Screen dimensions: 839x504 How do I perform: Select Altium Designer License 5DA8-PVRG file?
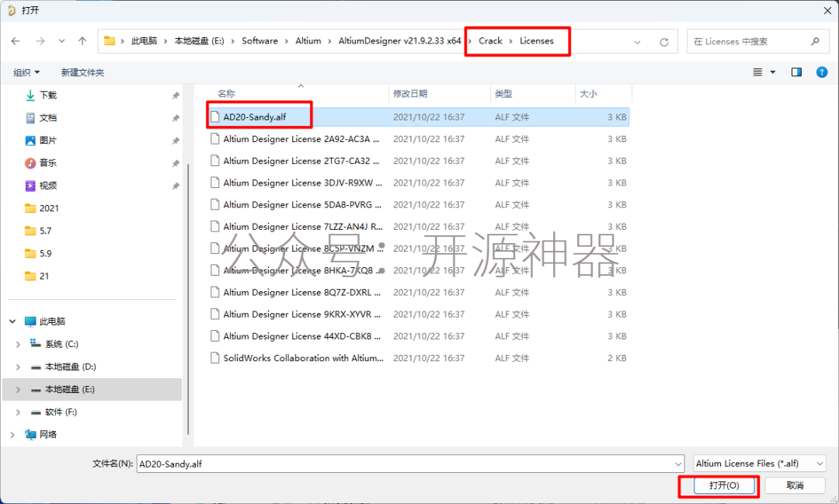[418, 205]
